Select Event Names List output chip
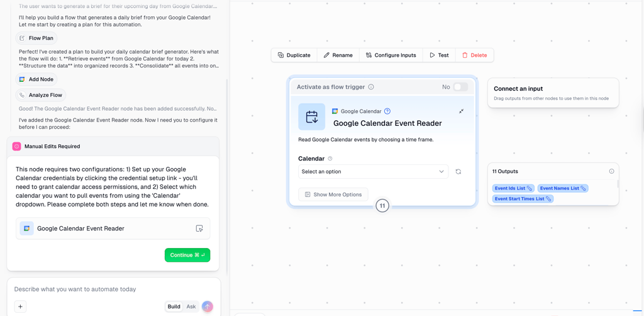The height and width of the screenshot is (316, 644). click(563, 188)
